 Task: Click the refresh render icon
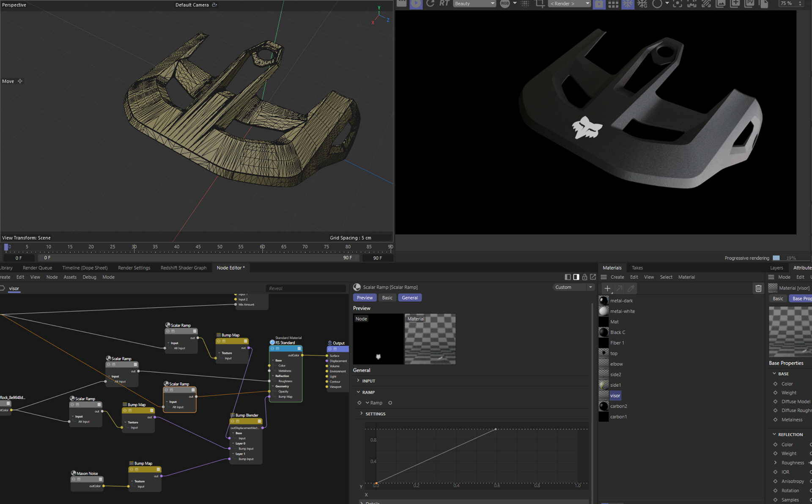430,4
